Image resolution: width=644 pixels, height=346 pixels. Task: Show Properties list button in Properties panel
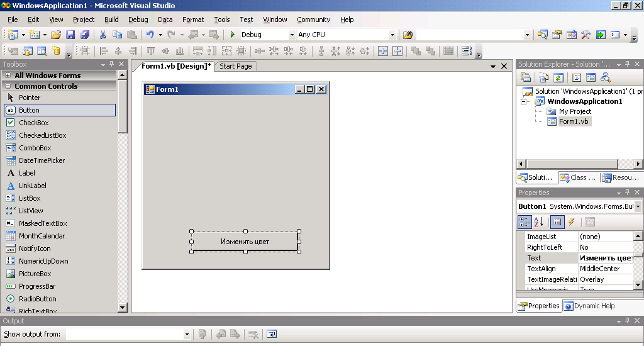coord(557,222)
